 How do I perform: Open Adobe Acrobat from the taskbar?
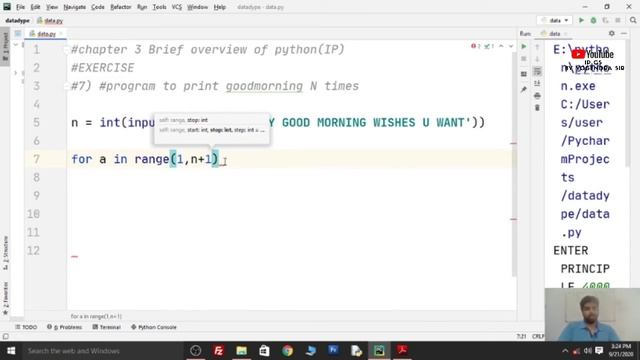(402, 351)
